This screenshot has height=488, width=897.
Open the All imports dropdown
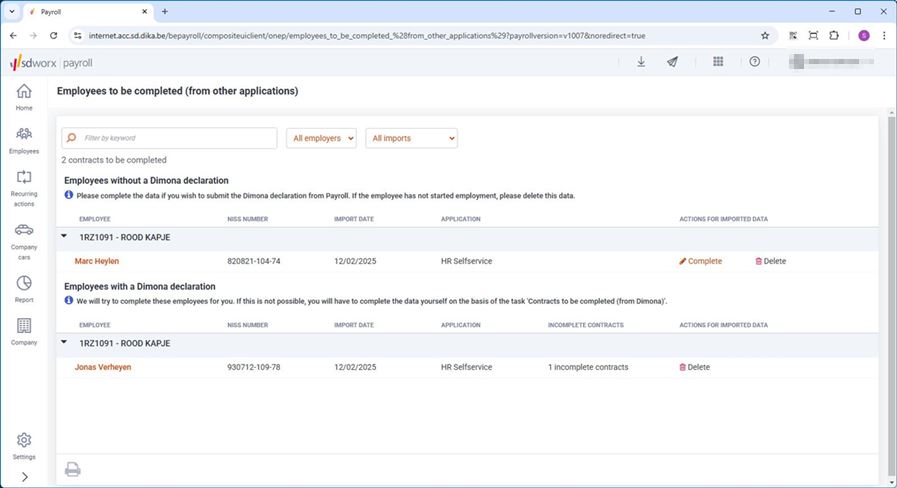(411, 138)
